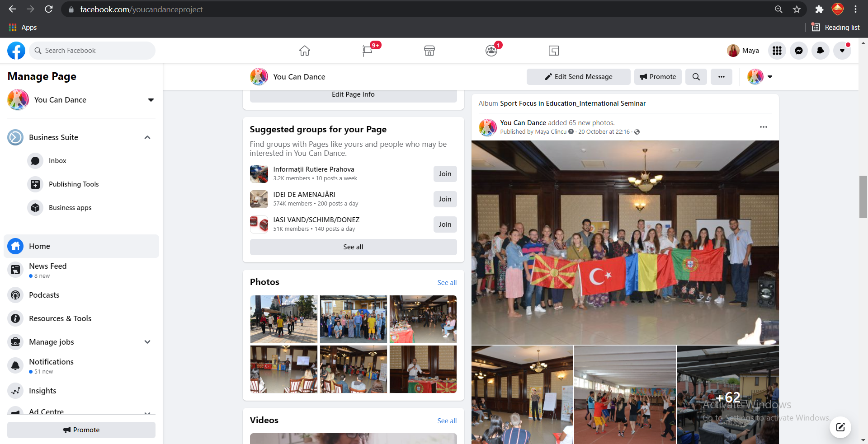This screenshot has height=444, width=868.
Task: Open the three-dot more options on page bar
Action: [722, 77]
